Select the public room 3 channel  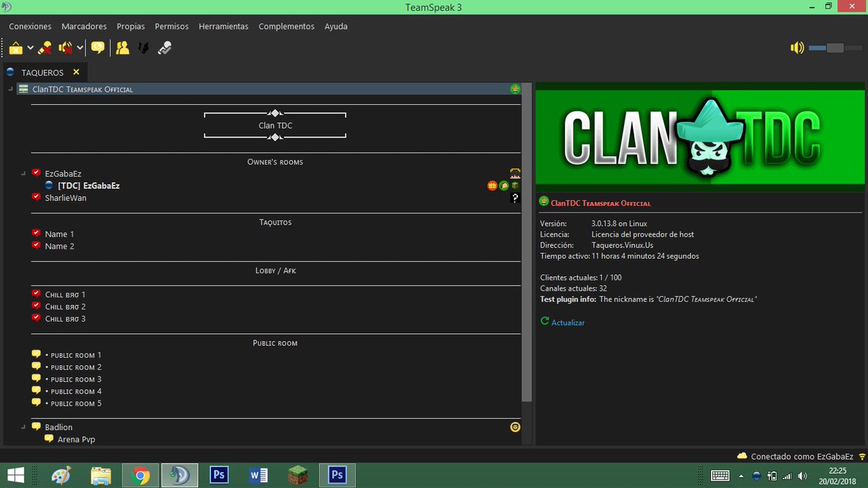(73, 379)
